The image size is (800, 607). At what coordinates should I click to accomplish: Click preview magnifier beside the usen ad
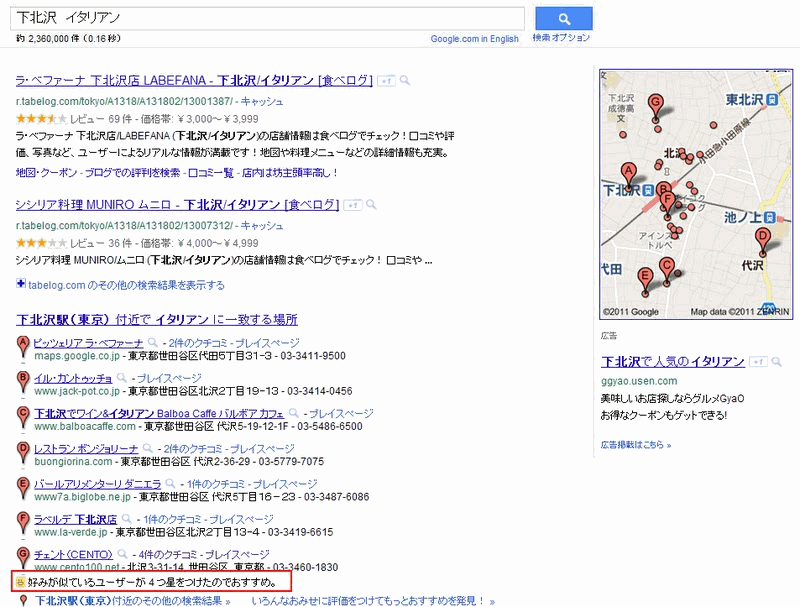(777, 362)
